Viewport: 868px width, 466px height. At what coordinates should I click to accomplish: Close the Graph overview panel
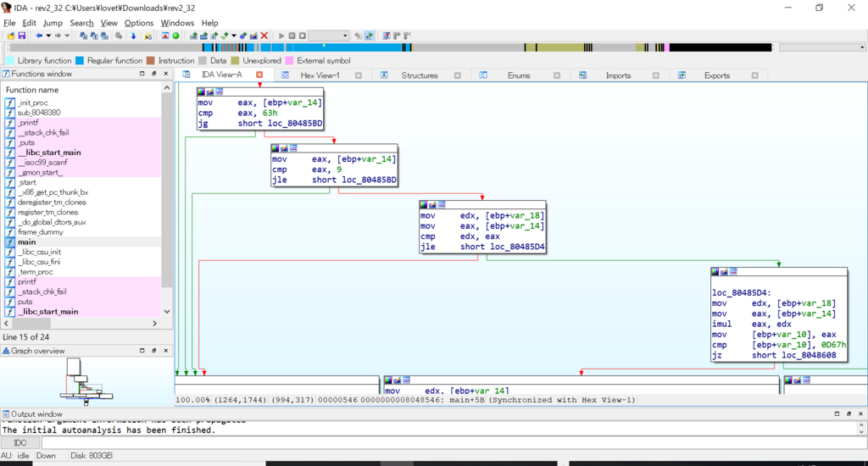click(165, 350)
